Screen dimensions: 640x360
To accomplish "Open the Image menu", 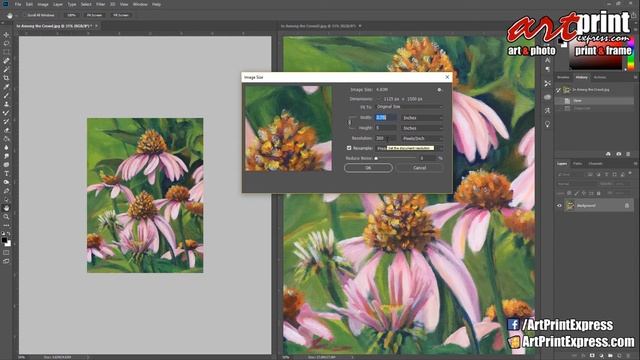I will (43, 4).
